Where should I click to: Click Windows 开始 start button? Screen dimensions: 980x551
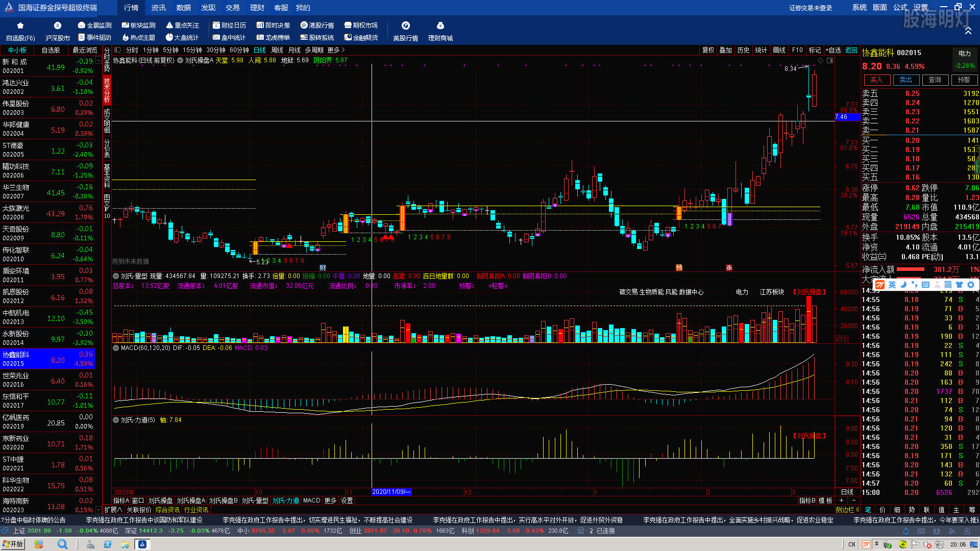tap(13, 544)
